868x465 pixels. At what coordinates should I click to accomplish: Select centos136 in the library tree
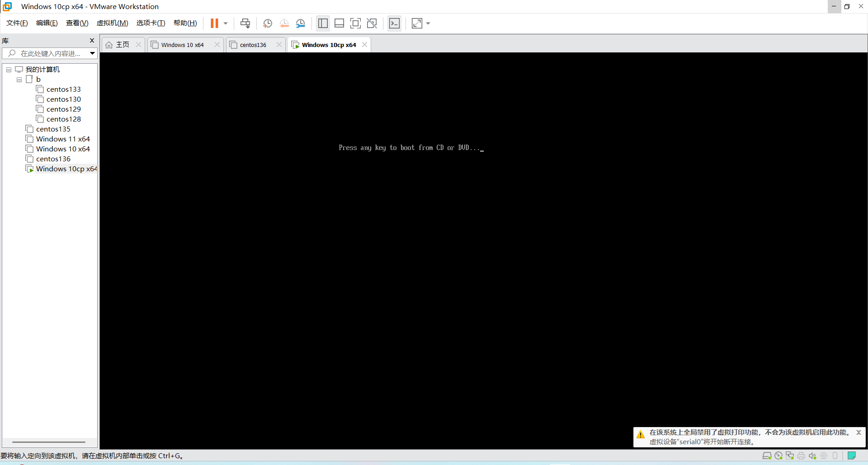[x=53, y=159]
